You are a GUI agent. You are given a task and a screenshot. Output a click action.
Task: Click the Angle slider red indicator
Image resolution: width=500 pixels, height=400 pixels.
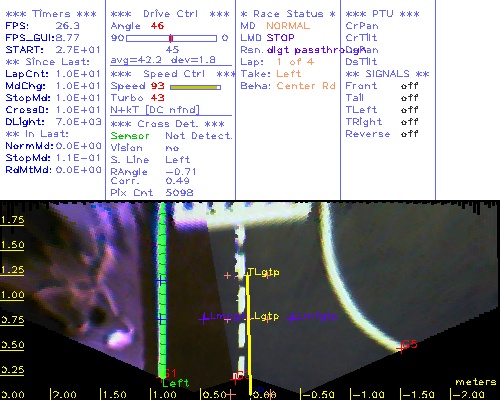pos(171,38)
